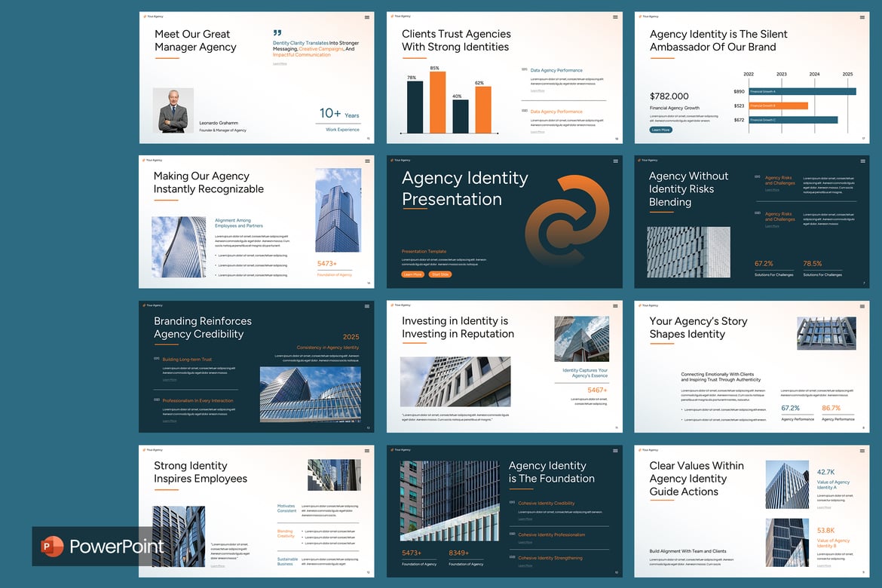Select the Agency Identity is The Foundation slide
This screenshot has width=882, height=588.
504,511
